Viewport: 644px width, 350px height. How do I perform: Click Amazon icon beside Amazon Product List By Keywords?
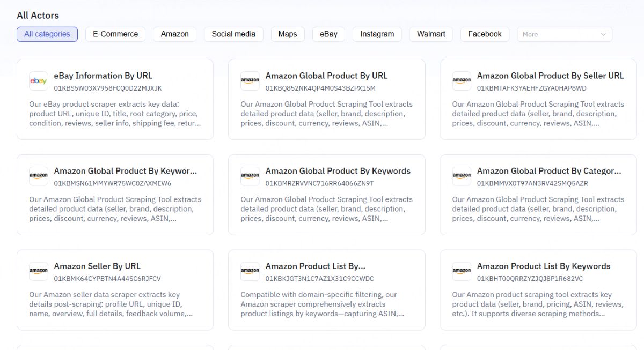pos(462,271)
